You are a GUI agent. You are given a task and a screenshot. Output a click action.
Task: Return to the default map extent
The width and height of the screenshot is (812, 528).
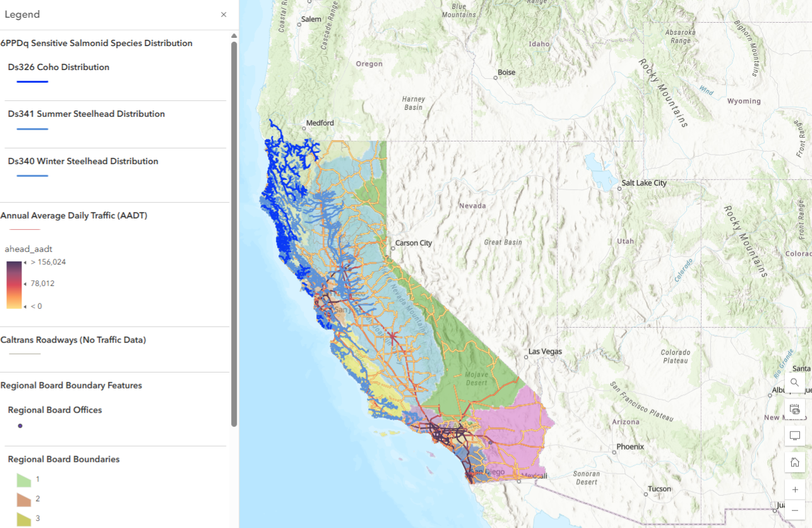pos(794,462)
